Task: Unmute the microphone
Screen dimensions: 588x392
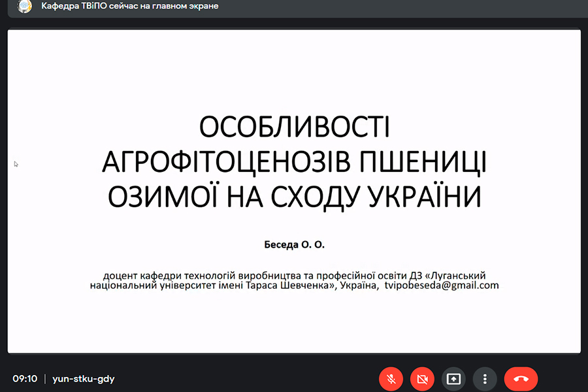Action: pos(391,378)
